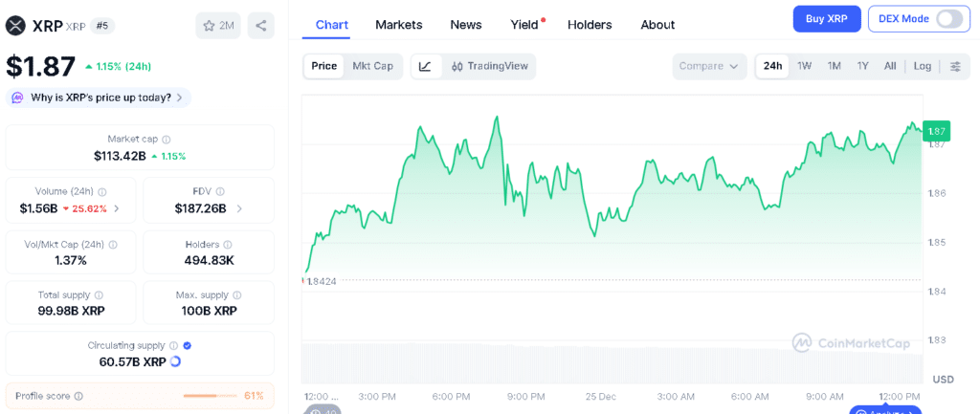Open 'Why is XRP's price up today?'
The height and width of the screenshot is (414, 980).
point(99,98)
